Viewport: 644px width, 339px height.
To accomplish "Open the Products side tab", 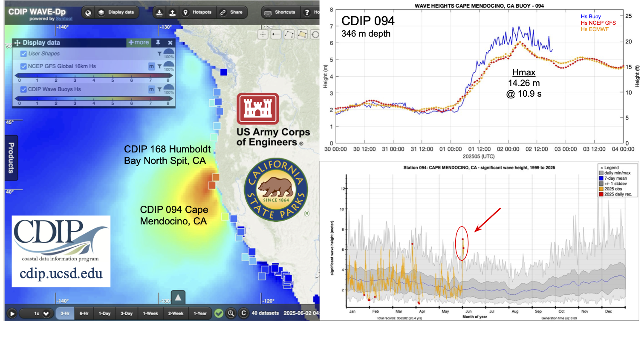I will click(x=11, y=158).
